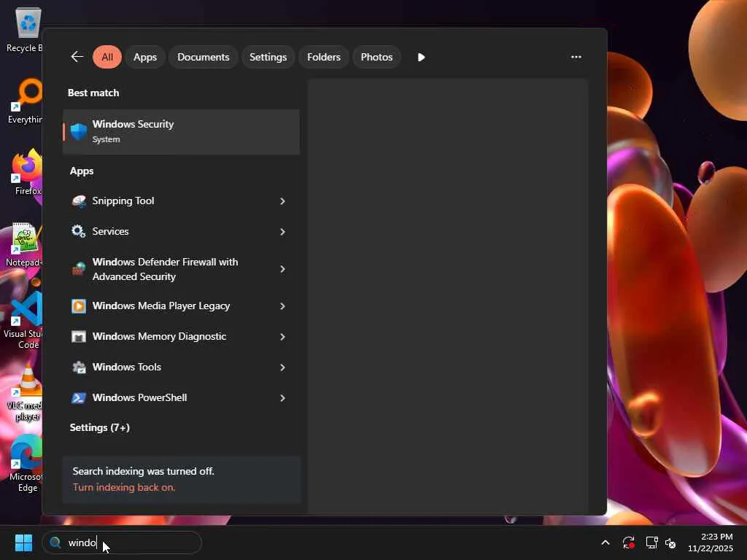Click the Windows PowerShell icon
747x560 pixels.
[79, 397]
